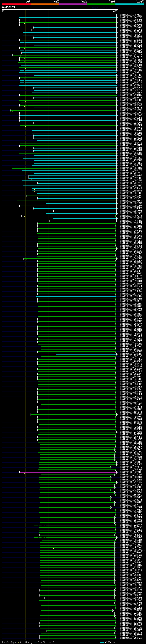Open hit UniRef100_Q3E716
146x644 pixels.
click(131, 40)
